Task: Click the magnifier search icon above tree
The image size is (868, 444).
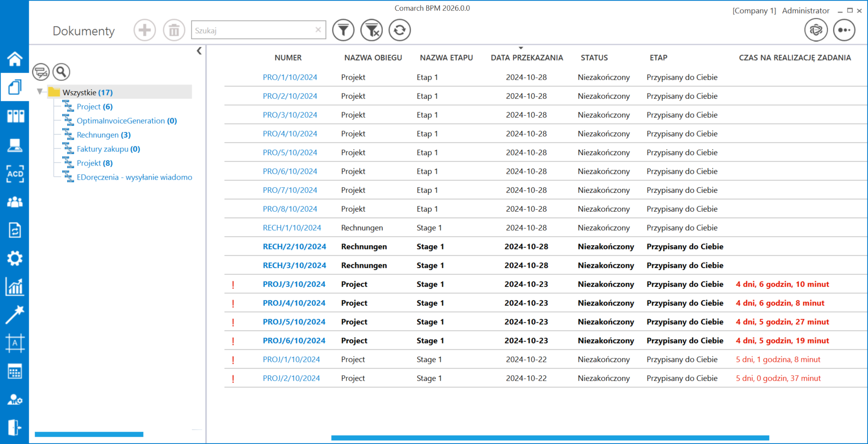Action: point(61,72)
